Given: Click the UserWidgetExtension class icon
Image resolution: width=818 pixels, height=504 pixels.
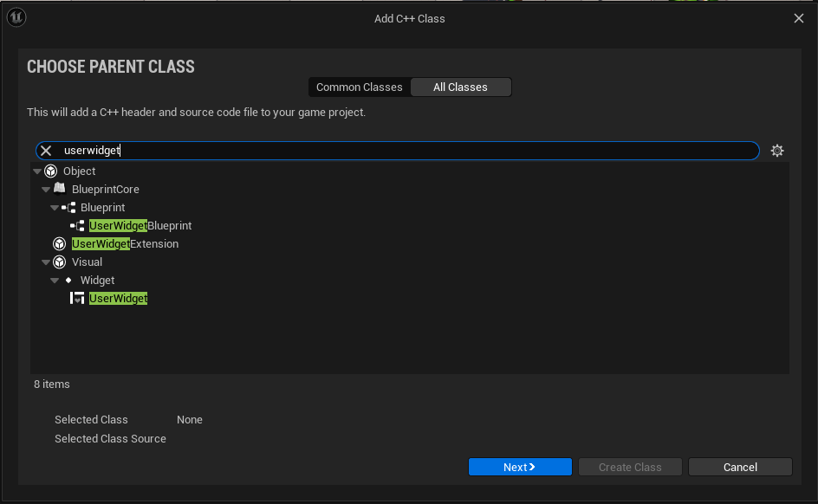Looking at the screenshot, I should click(60, 244).
